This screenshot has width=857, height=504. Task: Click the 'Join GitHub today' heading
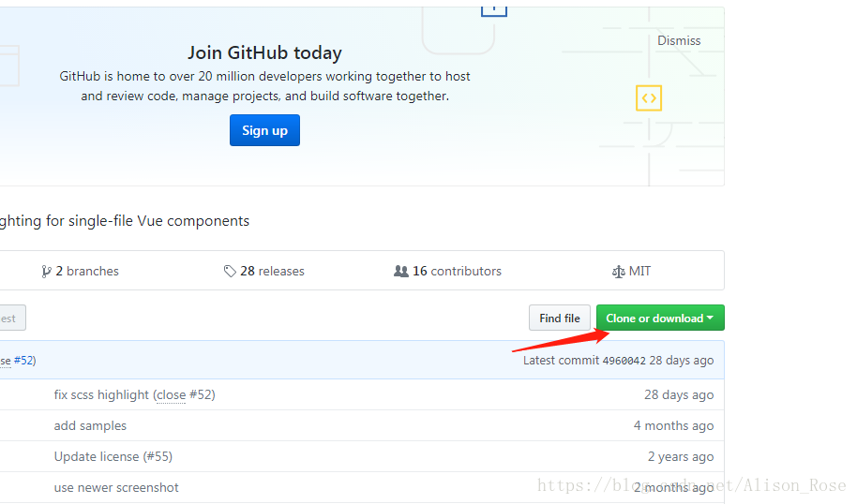[264, 52]
